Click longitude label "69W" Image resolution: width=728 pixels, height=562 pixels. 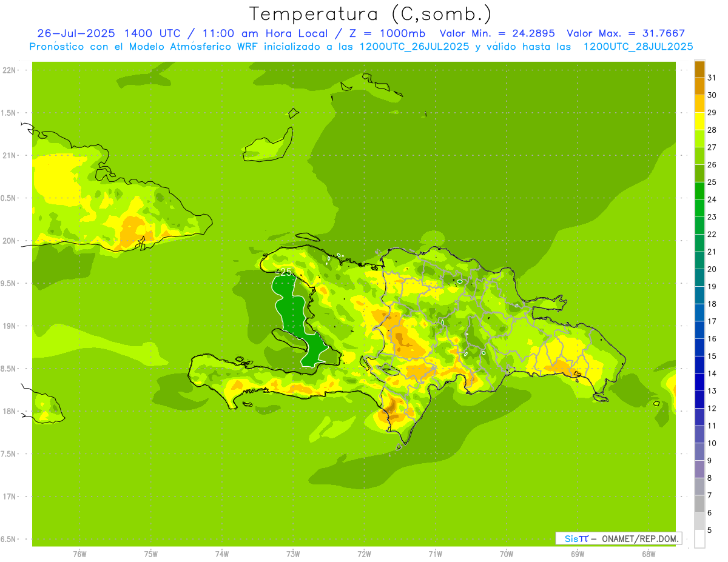[578, 554]
